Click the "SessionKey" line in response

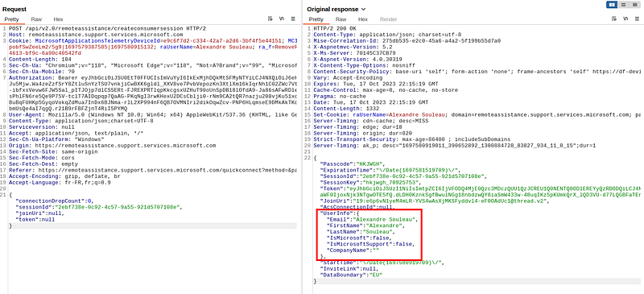tap(370, 183)
